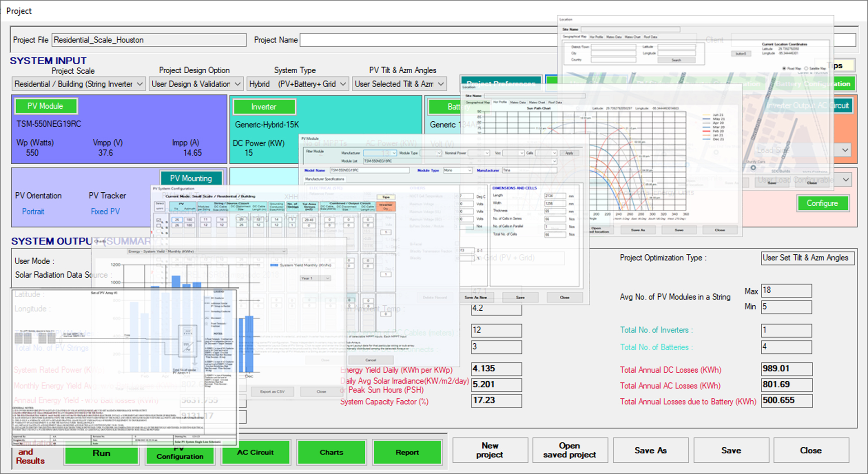This screenshot has height=474, width=868.
Task: Create a New project
Action: click(490, 450)
